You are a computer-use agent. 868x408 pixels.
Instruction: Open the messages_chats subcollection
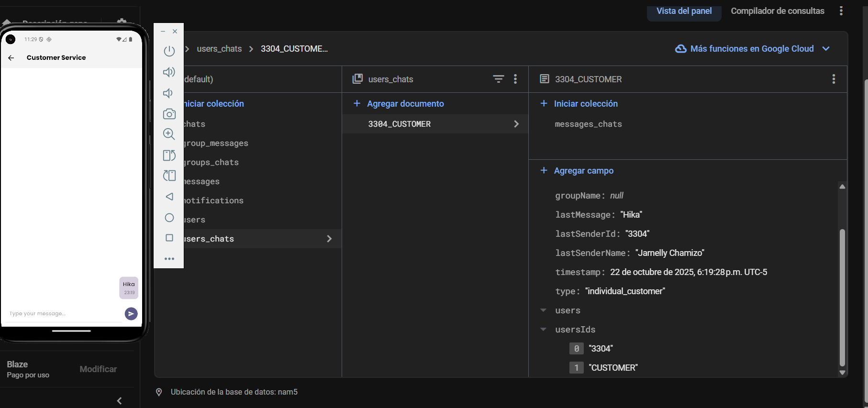588,124
